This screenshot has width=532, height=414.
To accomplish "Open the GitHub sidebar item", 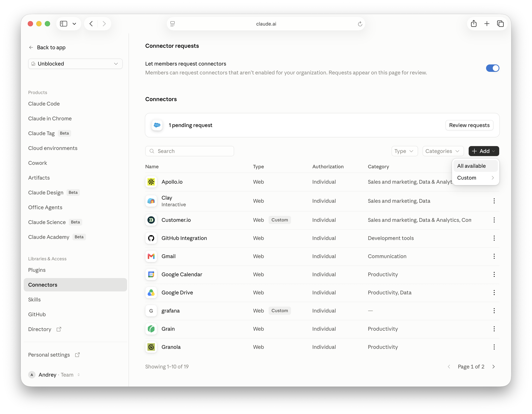I will (37, 314).
